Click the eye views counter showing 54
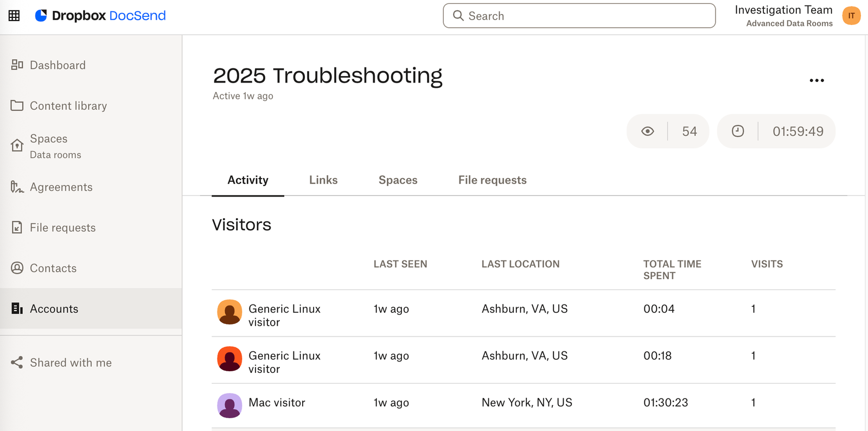Image resolution: width=868 pixels, height=431 pixels. pyautogui.click(x=667, y=131)
